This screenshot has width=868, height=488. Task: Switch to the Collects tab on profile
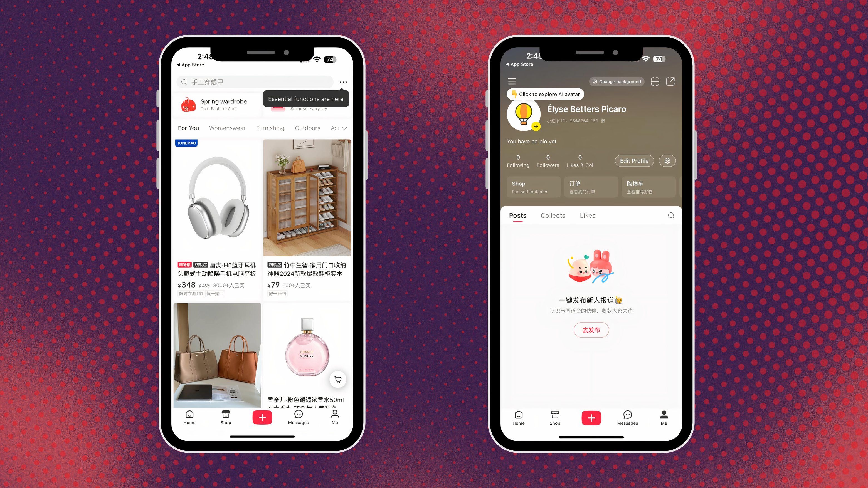coord(553,215)
